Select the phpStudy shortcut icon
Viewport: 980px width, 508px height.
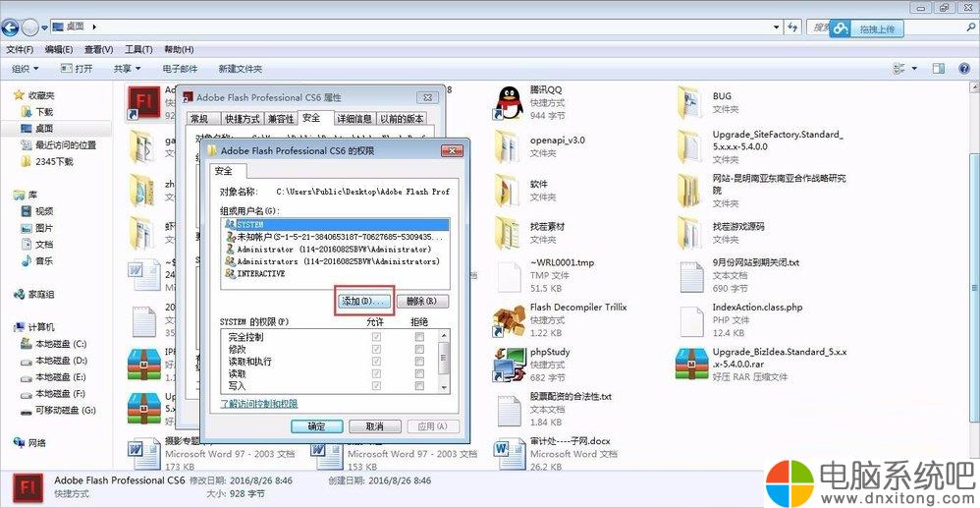510,366
